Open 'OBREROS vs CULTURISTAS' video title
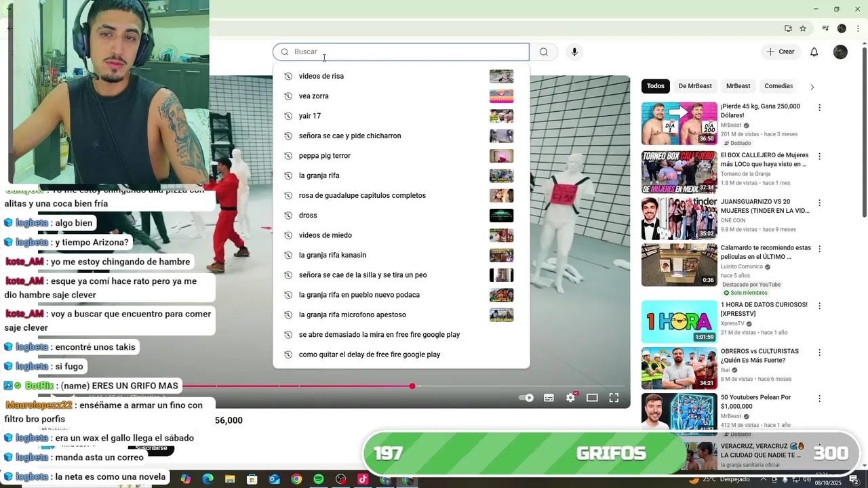The height and width of the screenshot is (488, 868). (x=759, y=356)
